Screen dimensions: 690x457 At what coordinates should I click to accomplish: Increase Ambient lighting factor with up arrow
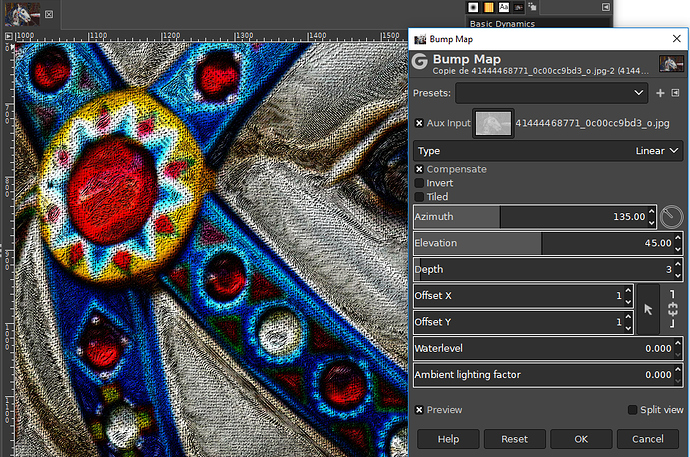[x=678, y=370]
